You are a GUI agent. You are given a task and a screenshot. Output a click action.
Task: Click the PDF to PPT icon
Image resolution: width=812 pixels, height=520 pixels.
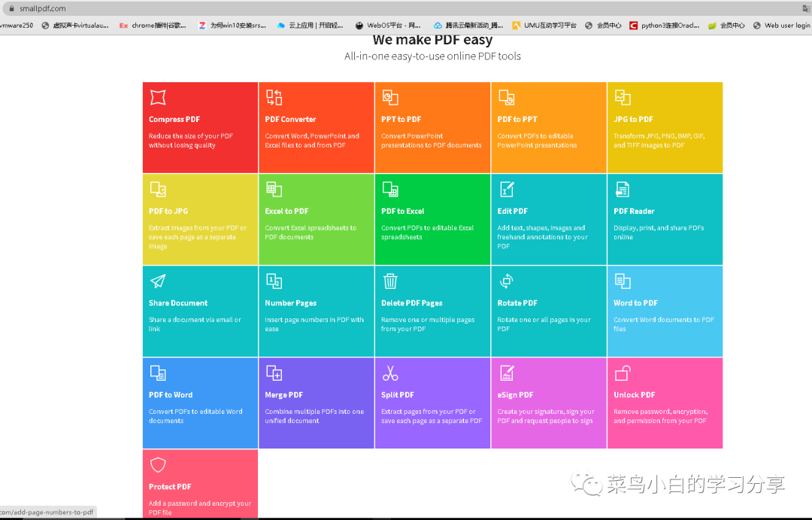(507, 98)
